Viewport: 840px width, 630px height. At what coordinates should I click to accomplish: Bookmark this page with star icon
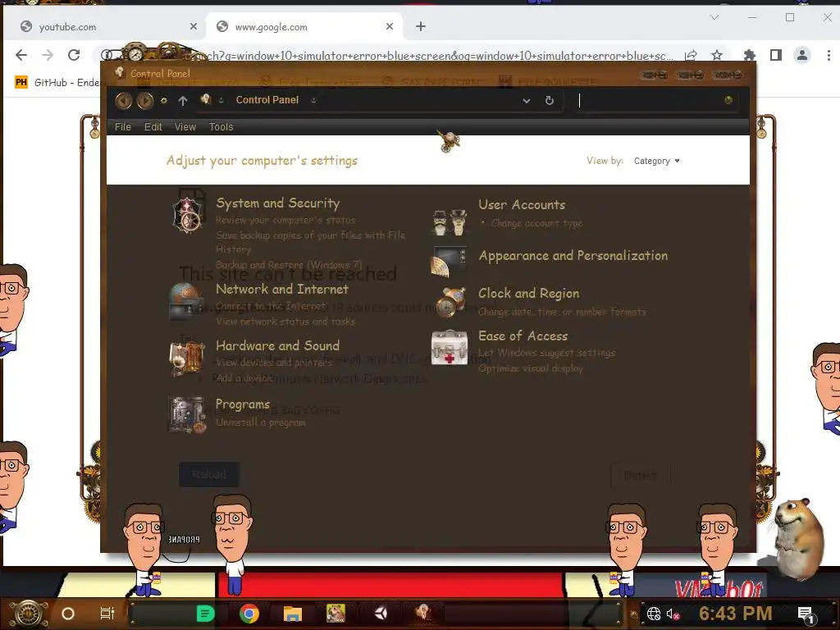point(717,55)
